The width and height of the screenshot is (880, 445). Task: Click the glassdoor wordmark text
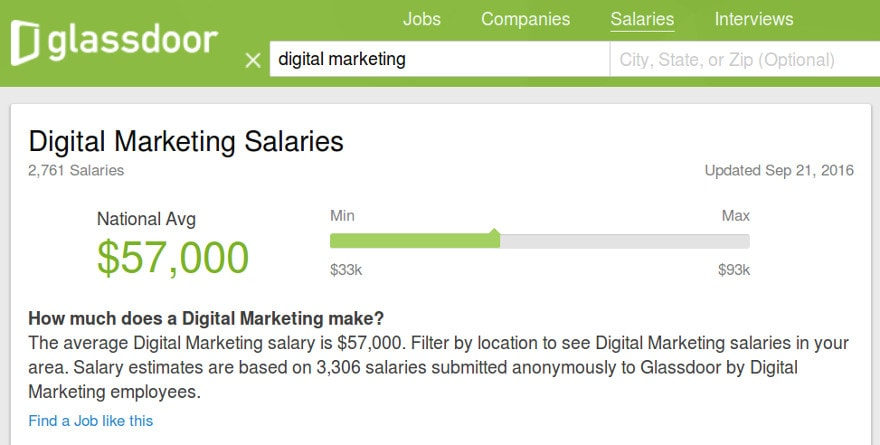pos(132,40)
